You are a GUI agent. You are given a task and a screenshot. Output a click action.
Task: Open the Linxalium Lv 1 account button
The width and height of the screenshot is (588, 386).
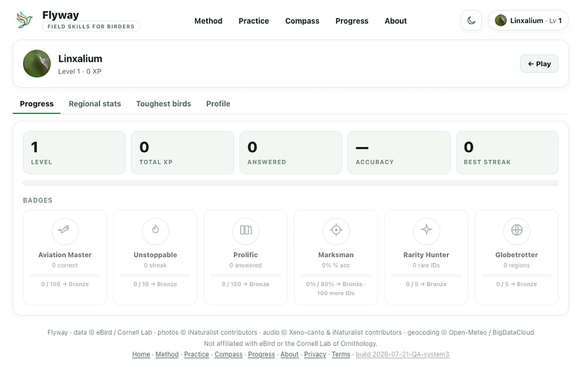(528, 21)
